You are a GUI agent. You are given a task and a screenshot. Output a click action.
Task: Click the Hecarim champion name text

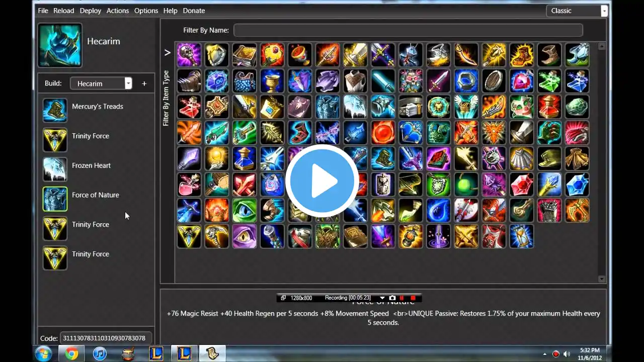(x=104, y=41)
